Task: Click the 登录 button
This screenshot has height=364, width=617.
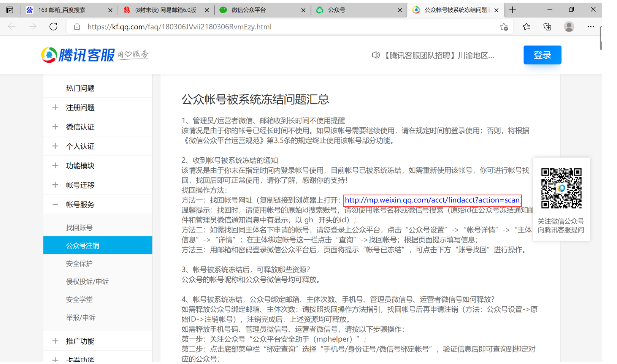Action: point(542,55)
